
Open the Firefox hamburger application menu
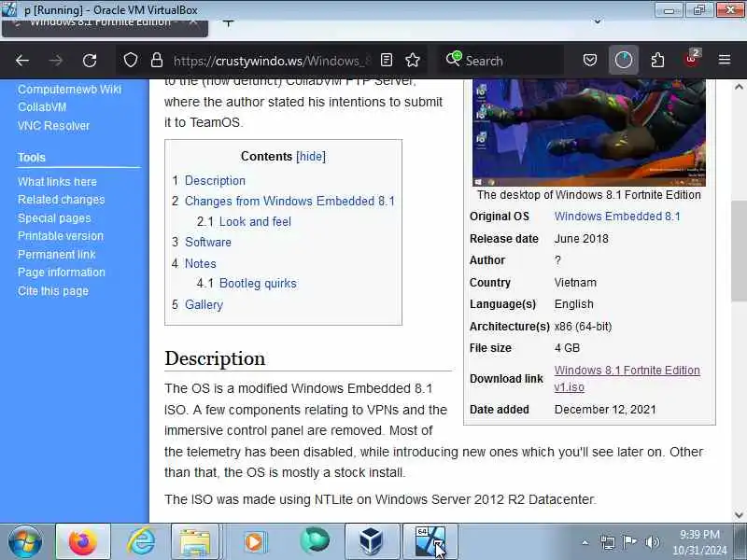(x=725, y=60)
